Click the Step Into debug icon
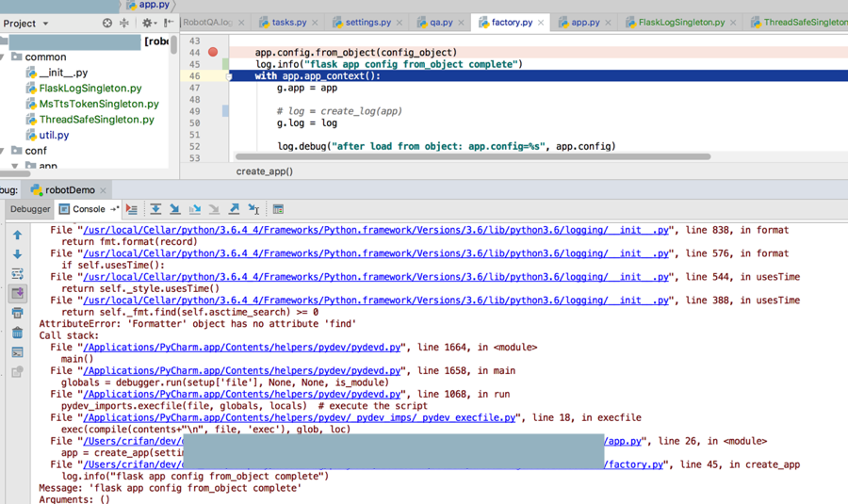 point(174,209)
